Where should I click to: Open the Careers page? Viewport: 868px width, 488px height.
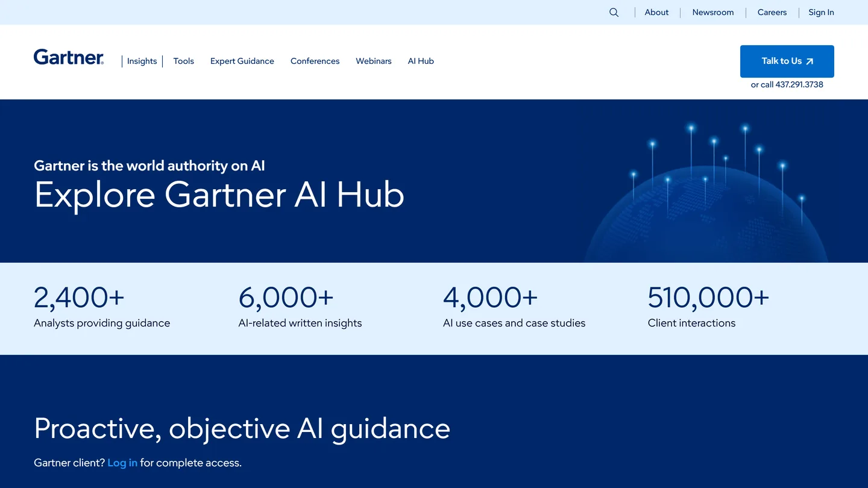coord(772,12)
